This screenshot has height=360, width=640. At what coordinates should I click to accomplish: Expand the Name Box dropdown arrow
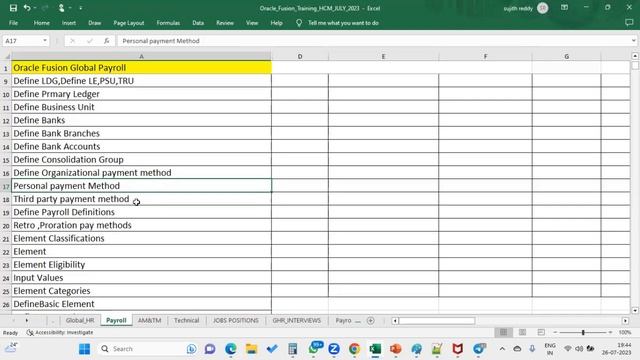[45, 41]
